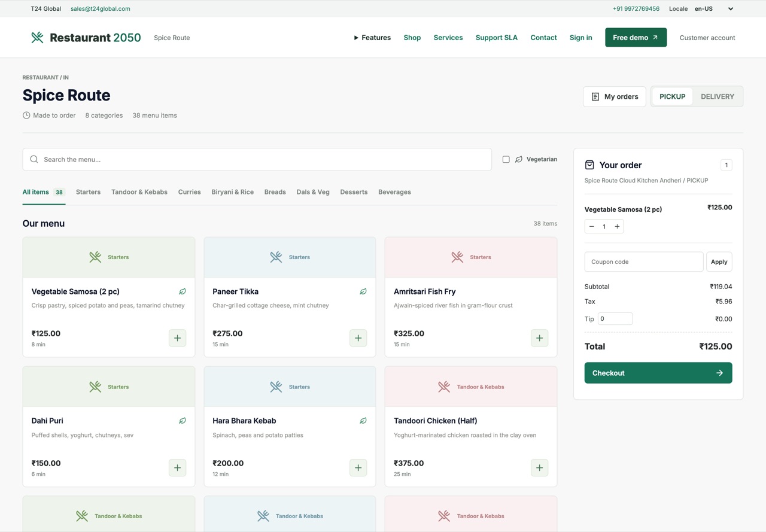
Task: Click the order item count badge
Action: click(727, 165)
